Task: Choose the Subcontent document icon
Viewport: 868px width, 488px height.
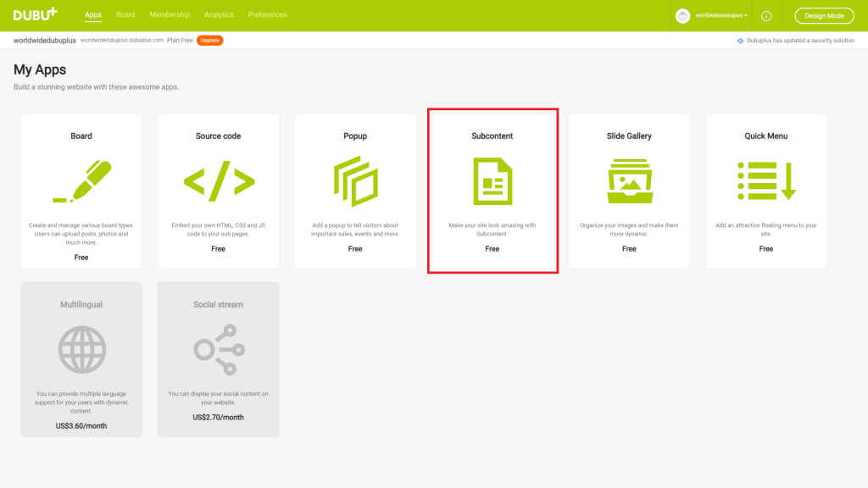Action: click(x=492, y=181)
